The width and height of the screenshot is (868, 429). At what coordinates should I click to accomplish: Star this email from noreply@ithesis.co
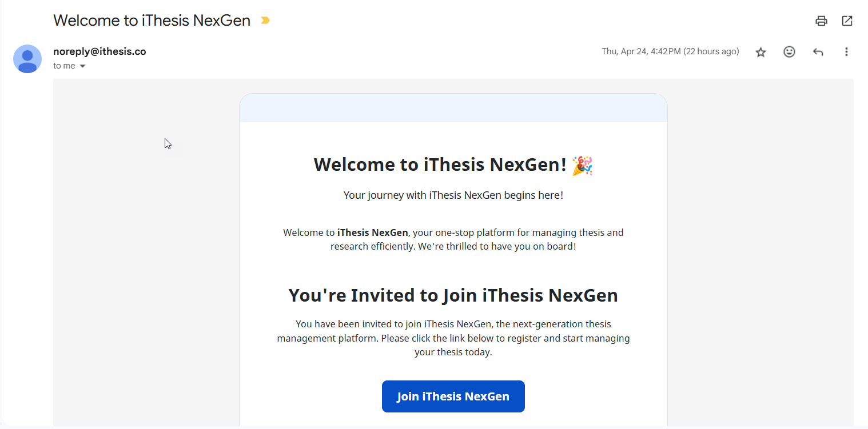coord(761,52)
